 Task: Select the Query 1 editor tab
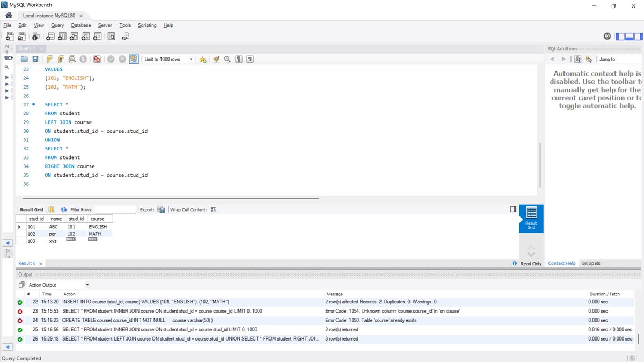click(x=26, y=48)
